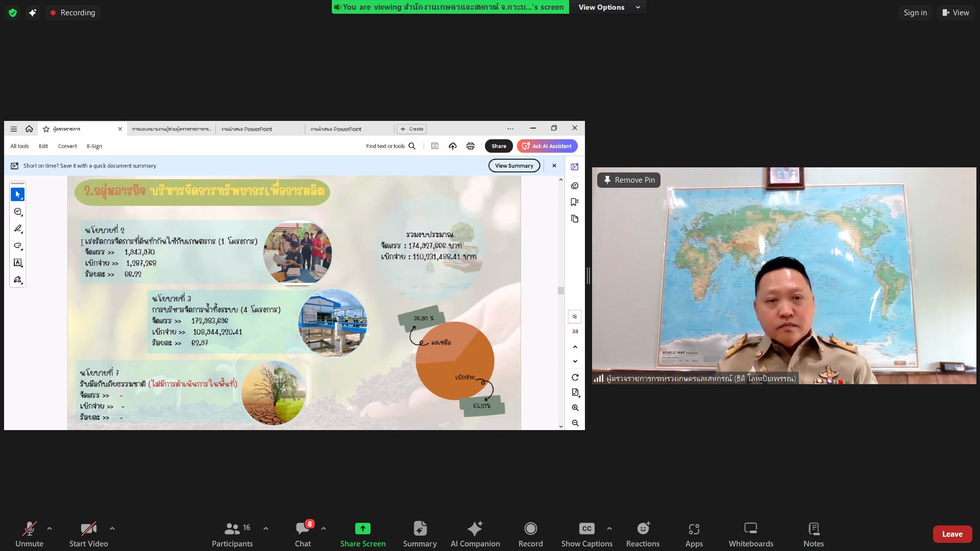
Task: Open the Notes tool
Action: [813, 533]
